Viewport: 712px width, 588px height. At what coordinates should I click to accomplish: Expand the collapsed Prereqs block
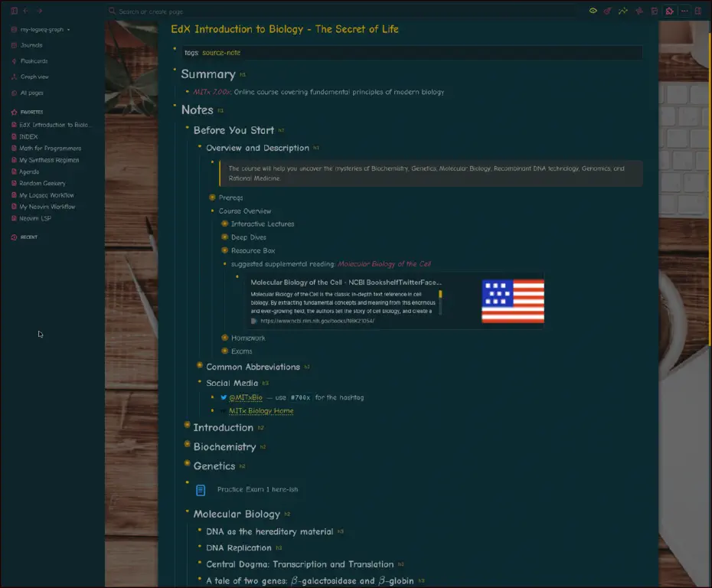tap(212, 198)
